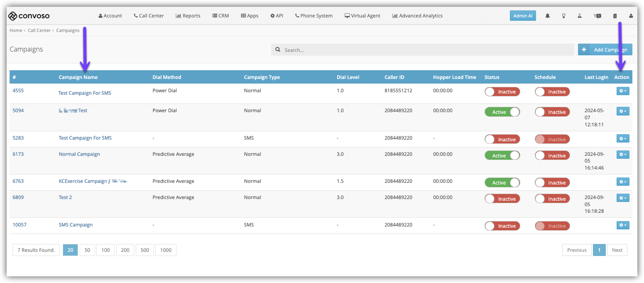Screen dimensions: 644x283
Task: Show 100 results per page
Action: (105, 250)
